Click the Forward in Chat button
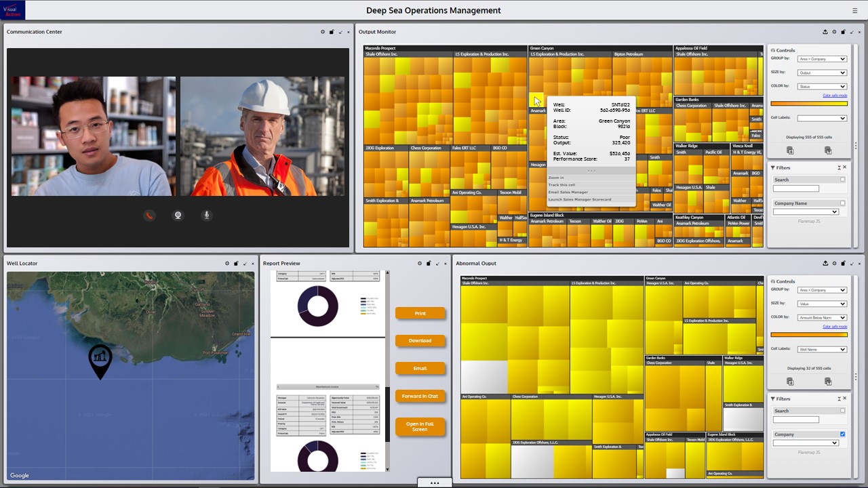Viewport: 868px width, 488px height. tap(420, 396)
